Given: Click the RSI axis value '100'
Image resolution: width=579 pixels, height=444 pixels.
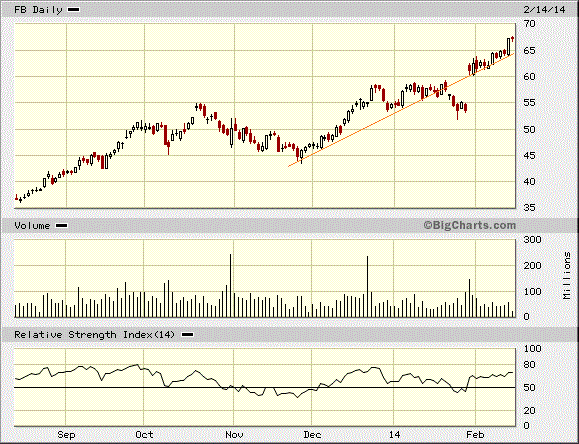Looking at the screenshot, I should click(532, 348).
